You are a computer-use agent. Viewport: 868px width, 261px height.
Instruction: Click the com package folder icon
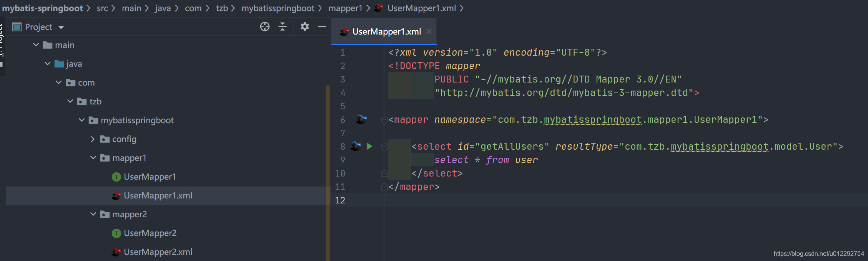click(x=71, y=83)
